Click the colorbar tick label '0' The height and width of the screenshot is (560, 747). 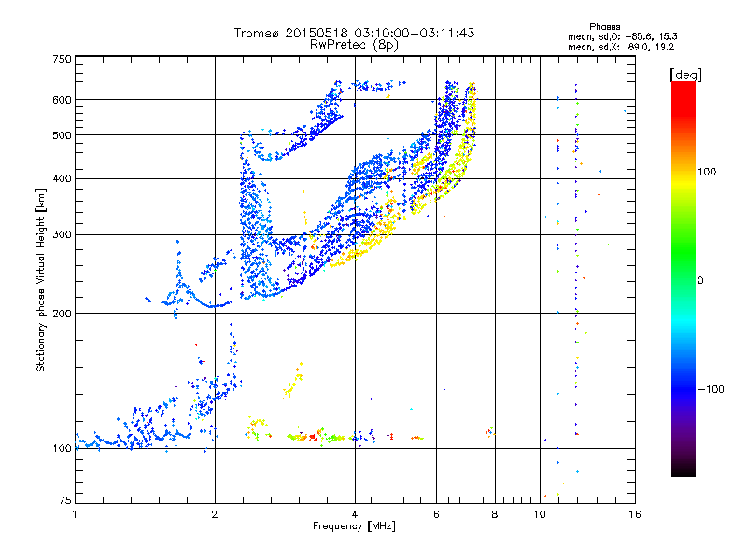[x=700, y=281]
